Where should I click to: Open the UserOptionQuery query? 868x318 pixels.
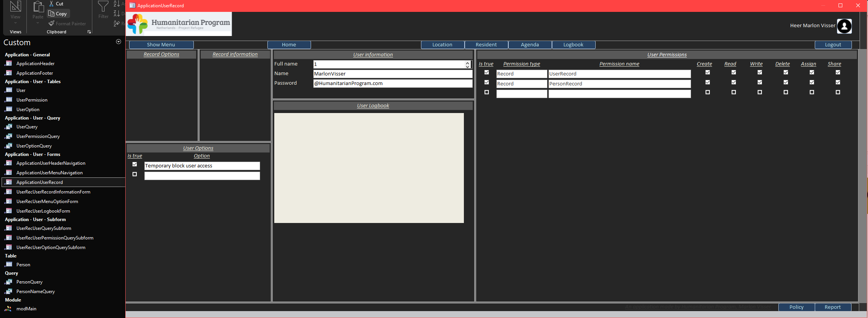tap(34, 146)
